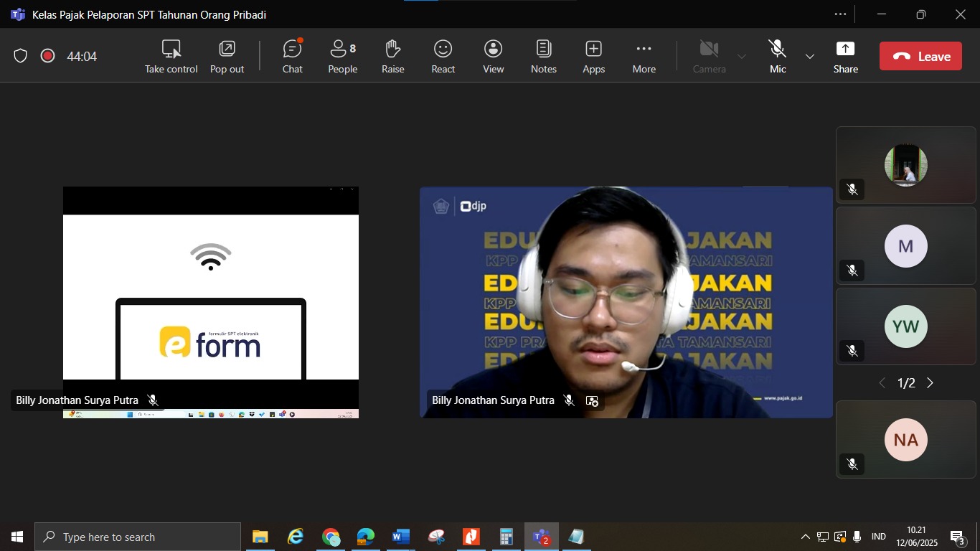The image size is (980, 551).
Task: Open meeting Notes
Action: [543, 56]
